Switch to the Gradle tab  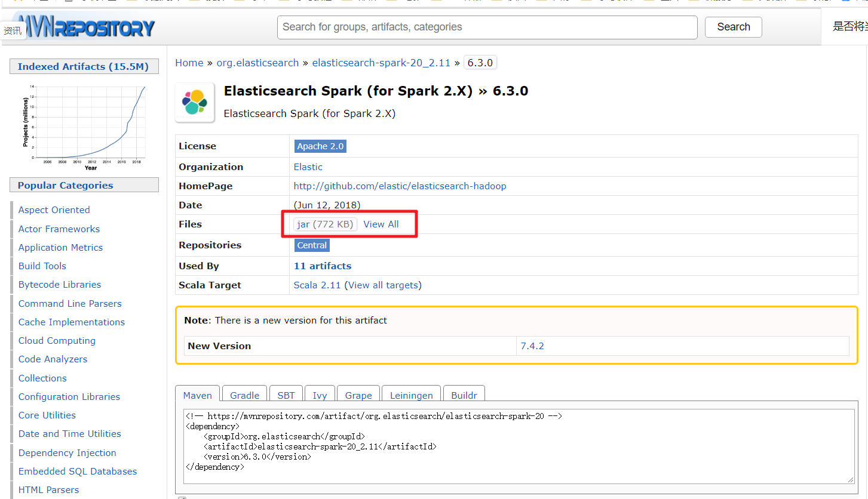tap(245, 395)
